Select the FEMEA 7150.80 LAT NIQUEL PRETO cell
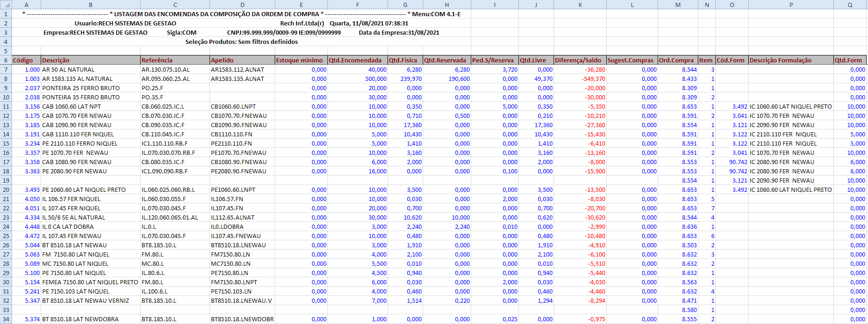Viewport: 868px width, 324px height. (x=90, y=282)
